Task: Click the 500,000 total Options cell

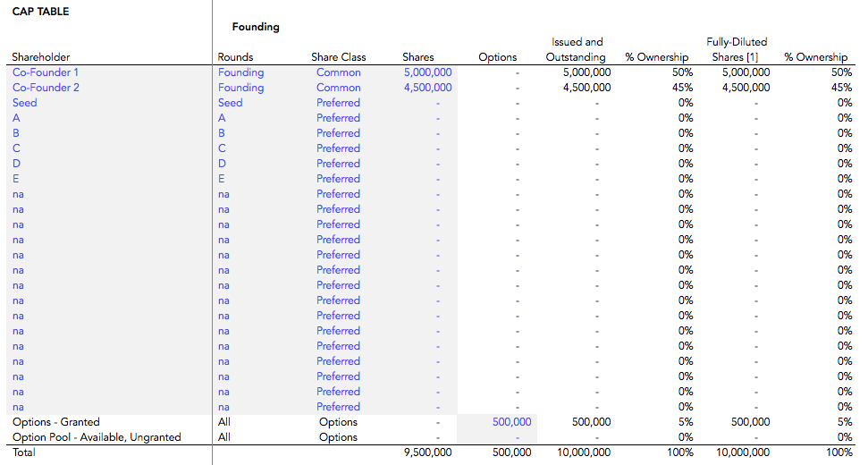Action: (511, 452)
